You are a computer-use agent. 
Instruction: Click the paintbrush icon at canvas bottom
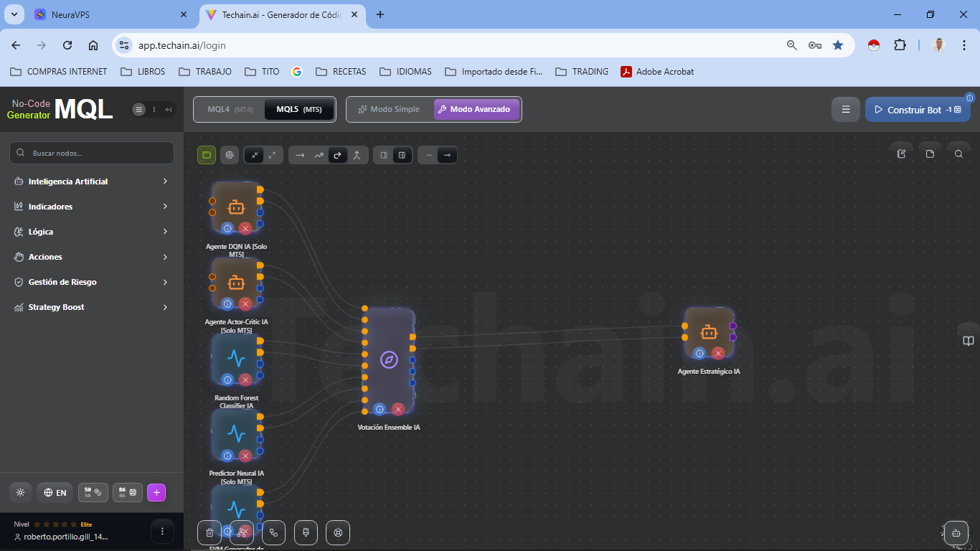pos(306,532)
